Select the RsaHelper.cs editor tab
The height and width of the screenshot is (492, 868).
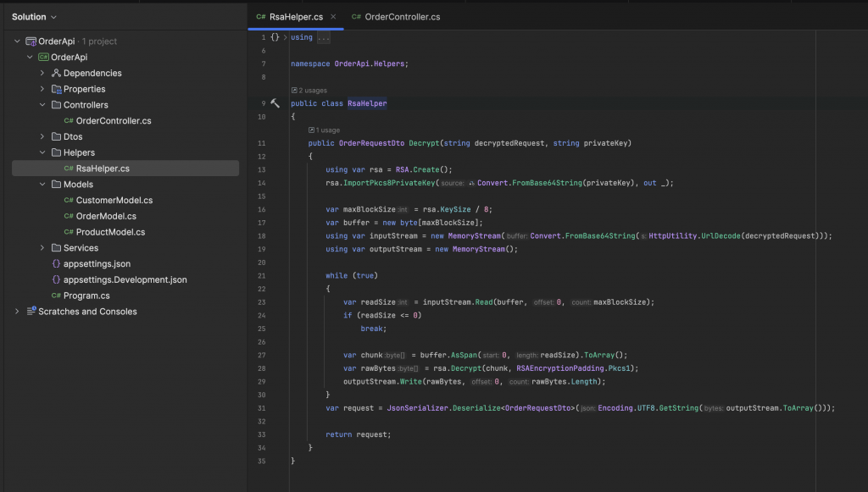(296, 17)
